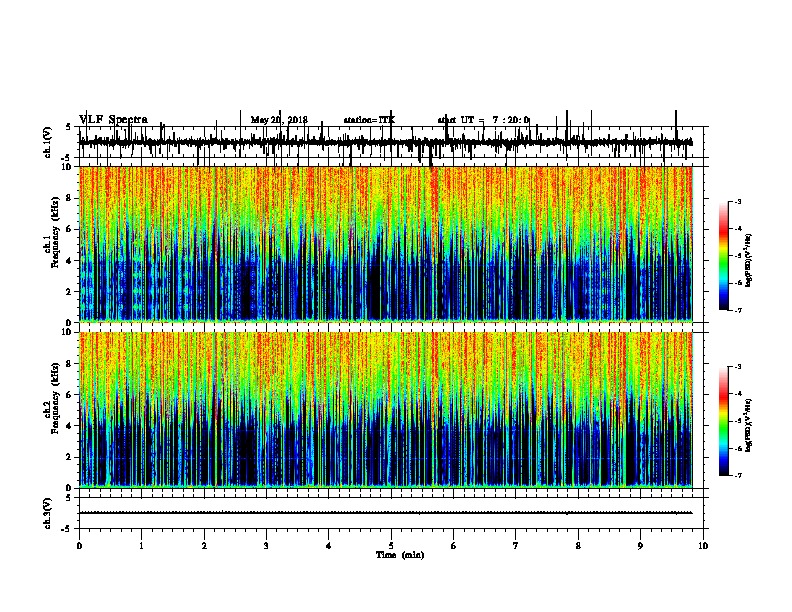792x612 pixels.
Task: Click time axis tick label "5"
Action: (x=391, y=546)
